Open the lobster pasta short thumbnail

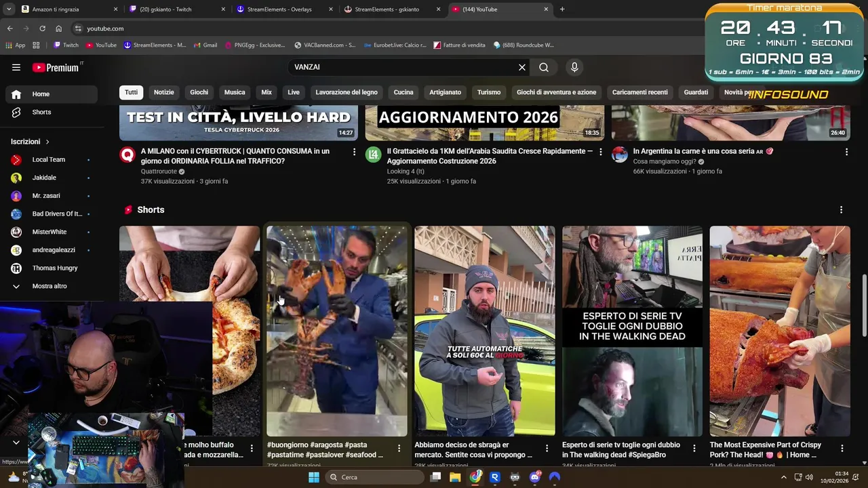pos(337,331)
